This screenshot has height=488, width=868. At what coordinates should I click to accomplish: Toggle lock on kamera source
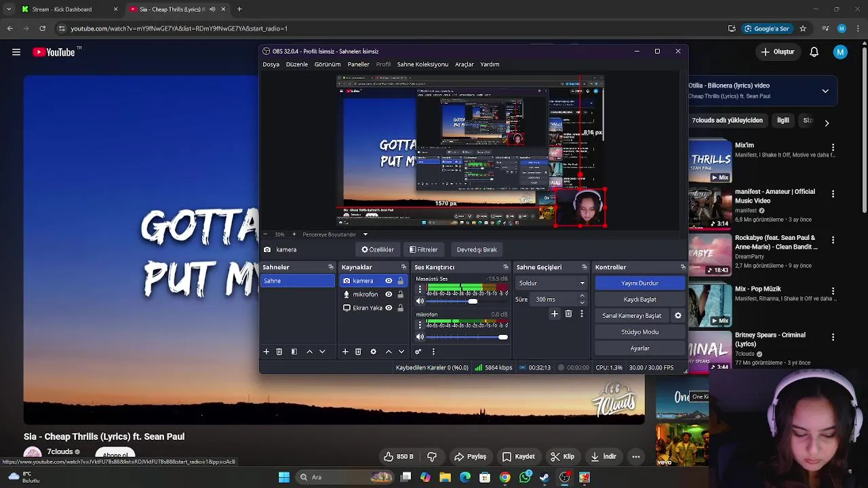tap(400, 281)
